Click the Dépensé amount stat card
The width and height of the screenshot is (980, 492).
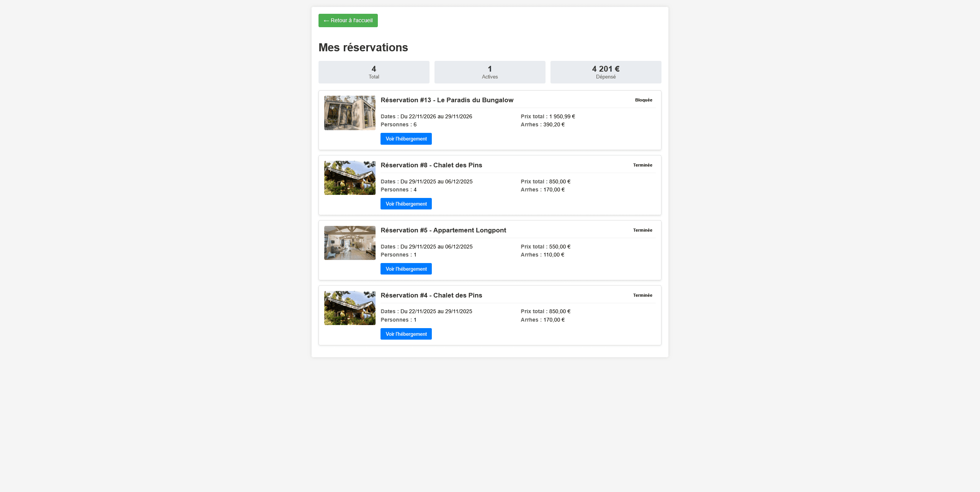[606, 72]
